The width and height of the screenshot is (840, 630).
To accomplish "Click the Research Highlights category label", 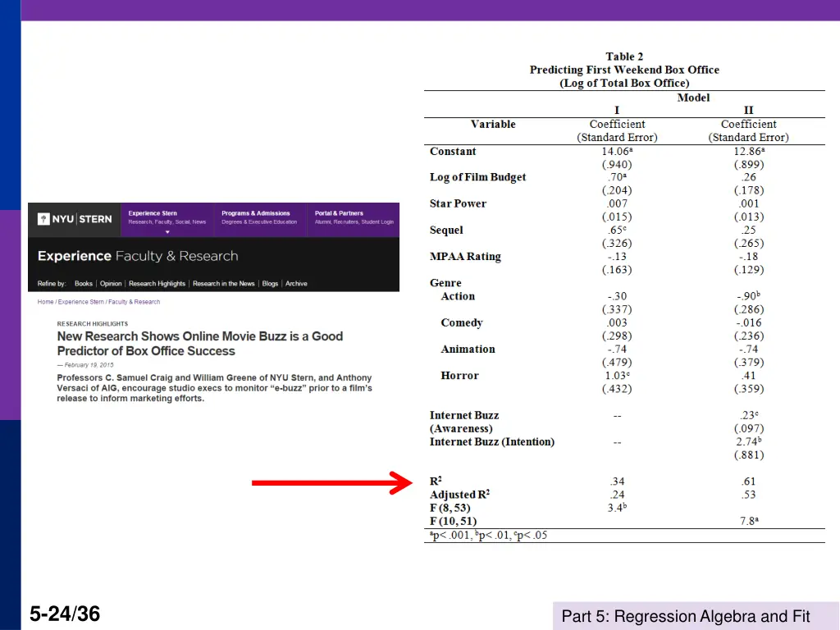I will [93, 324].
